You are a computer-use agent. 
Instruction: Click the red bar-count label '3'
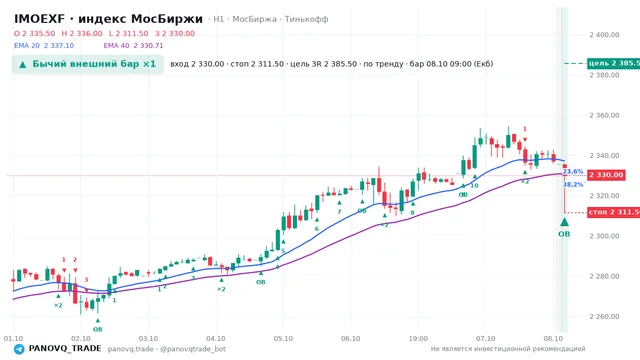click(x=86, y=280)
